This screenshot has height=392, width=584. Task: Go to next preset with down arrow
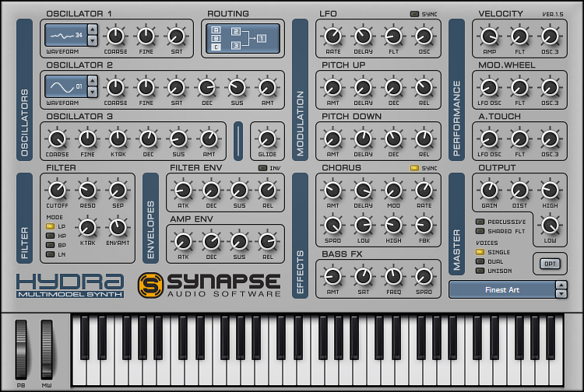point(560,295)
